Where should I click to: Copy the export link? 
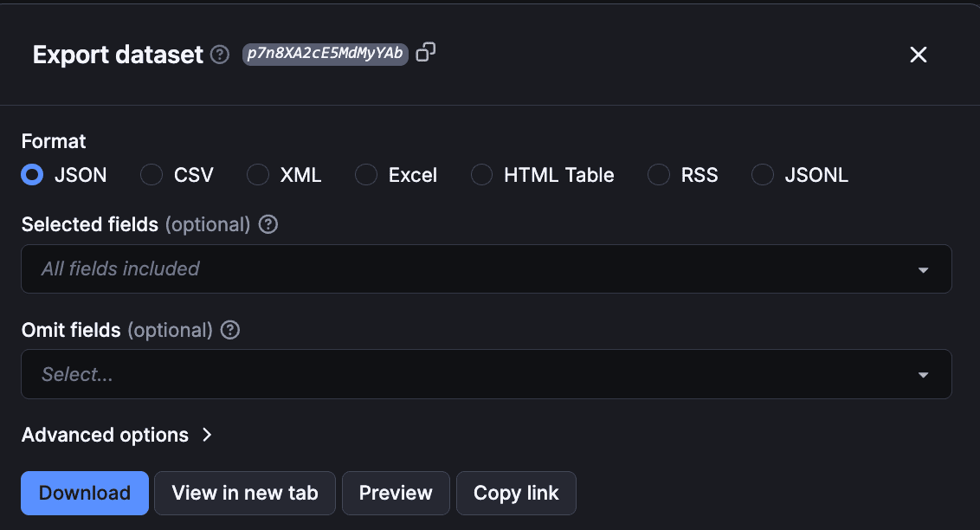(x=516, y=493)
